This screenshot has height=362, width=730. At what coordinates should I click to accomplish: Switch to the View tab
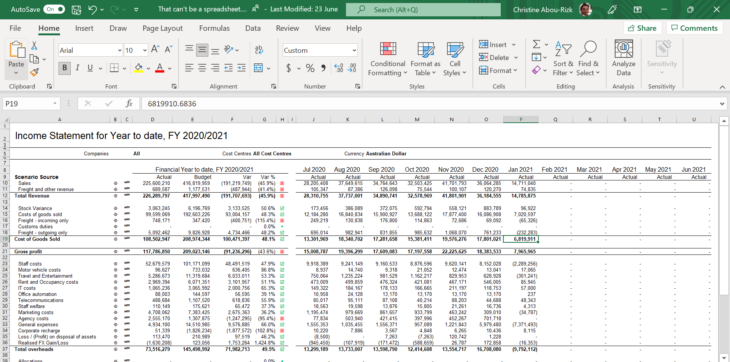pos(323,28)
